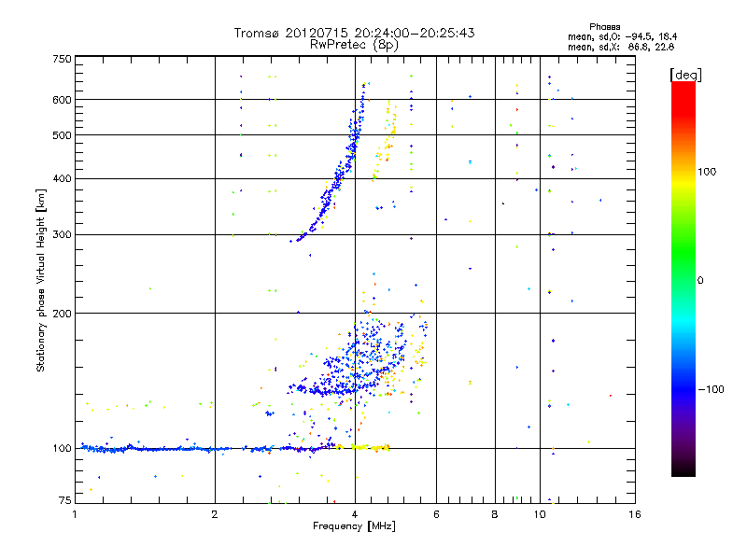
Task: Click the yellow X-mode trace near 4.8 MHz
Action: point(387,143)
